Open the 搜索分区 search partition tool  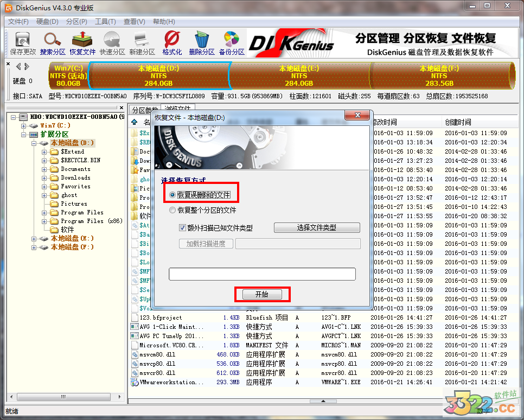[x=53, y=43]
